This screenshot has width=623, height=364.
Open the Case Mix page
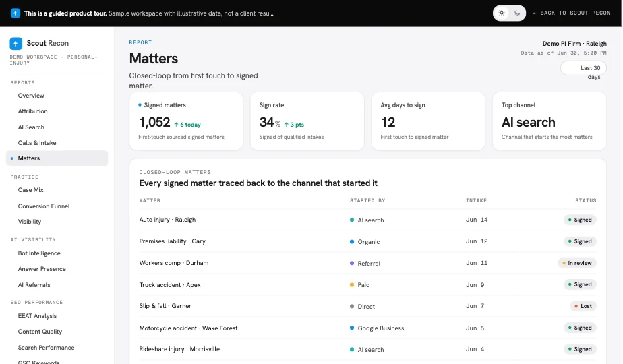[x=30, y=190]
